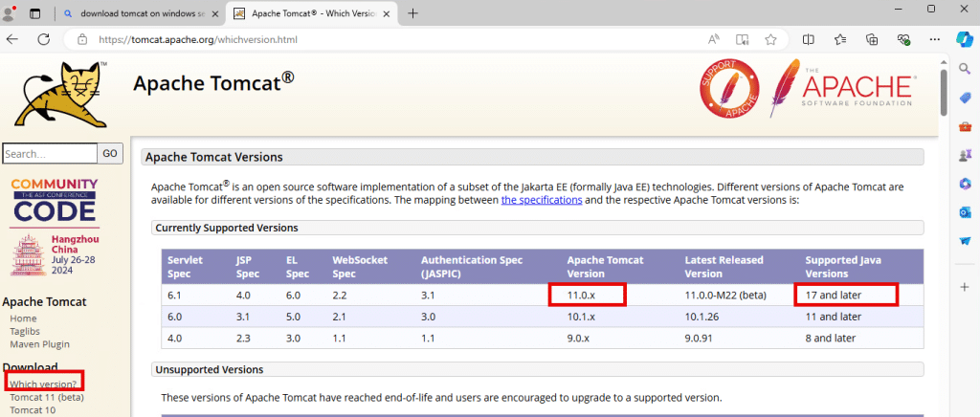Open the Favorites list icon

pos(840,39)
